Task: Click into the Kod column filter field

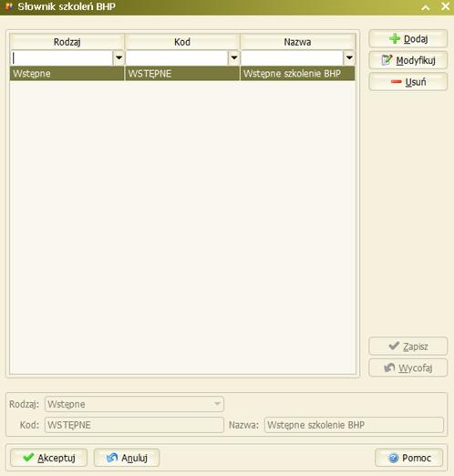Action: click(x=177, y=57)
